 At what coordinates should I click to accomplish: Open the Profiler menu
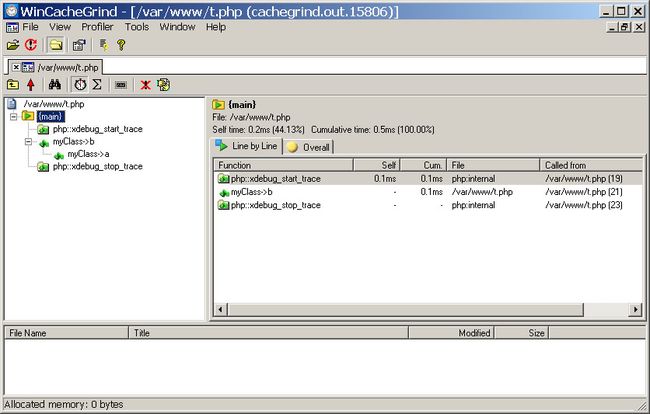click(97, 27)
